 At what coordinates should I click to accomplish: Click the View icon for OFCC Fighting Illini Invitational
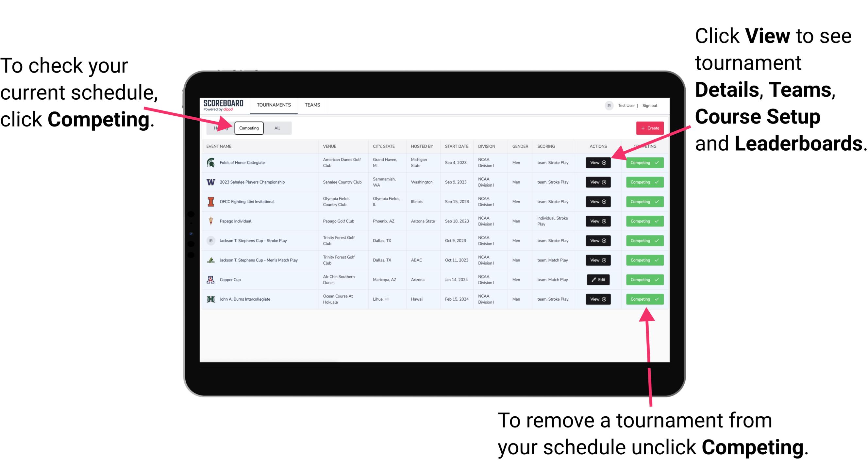pos(598,202)
